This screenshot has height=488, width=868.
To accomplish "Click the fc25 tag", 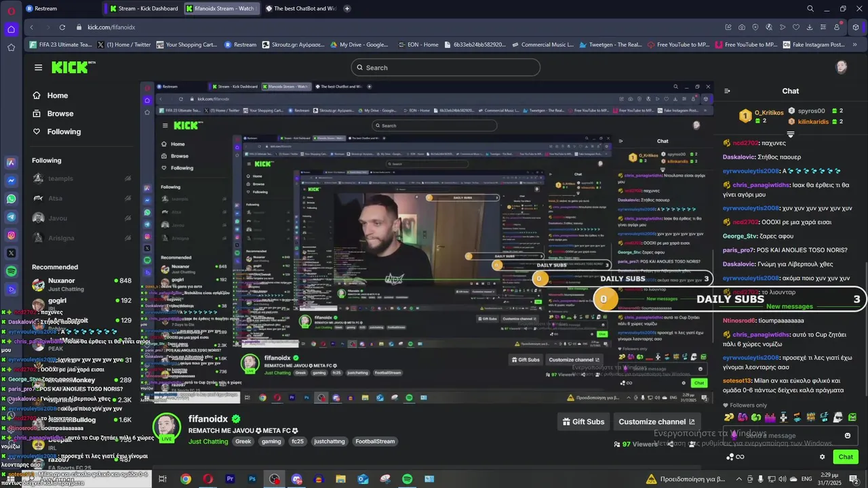I will (297, 441).
